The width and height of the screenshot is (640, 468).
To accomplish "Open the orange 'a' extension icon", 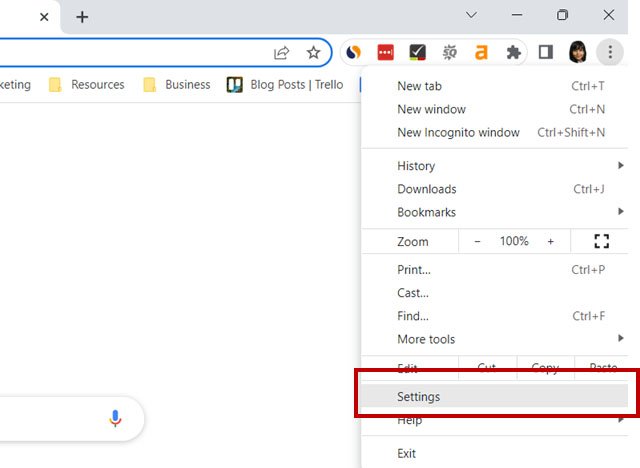I will tap(482, 52).
